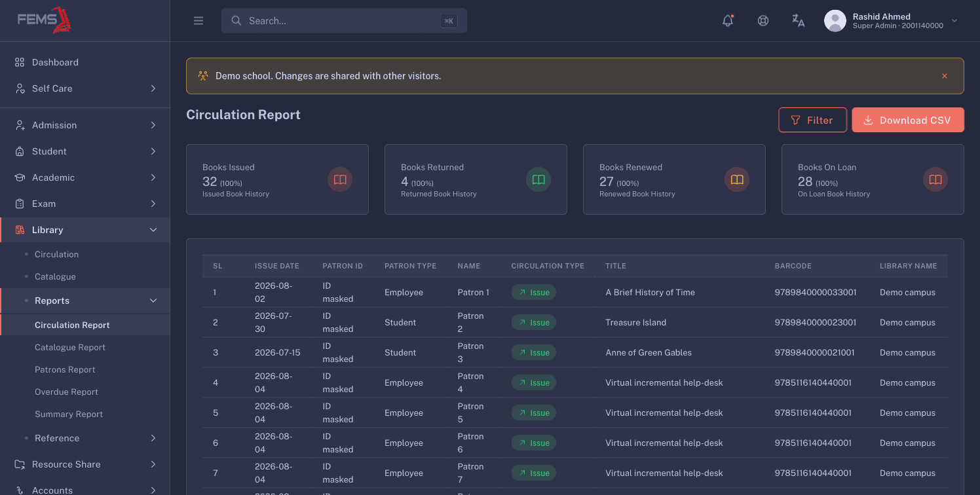This screenshot has width=980, height=495.
Task: Collapse the Library menu chevron
Action: pyautogui.click(x=153, y=230)
